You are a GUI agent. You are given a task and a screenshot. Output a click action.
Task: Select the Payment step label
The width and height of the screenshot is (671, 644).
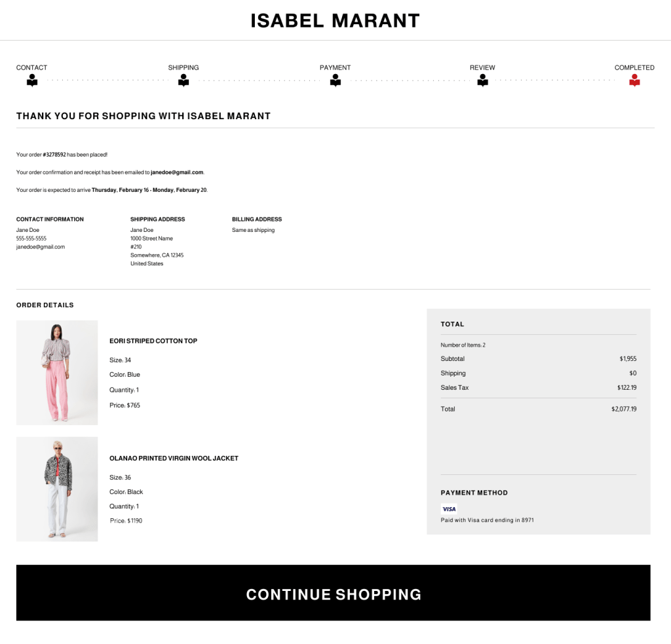[x=335, y=67]
